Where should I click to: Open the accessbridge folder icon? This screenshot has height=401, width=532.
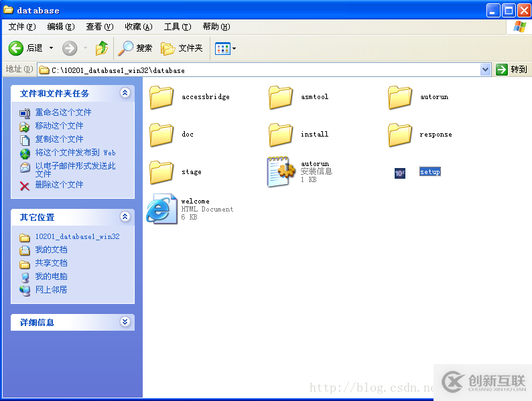pyautogui.click(x=161, y=97)
